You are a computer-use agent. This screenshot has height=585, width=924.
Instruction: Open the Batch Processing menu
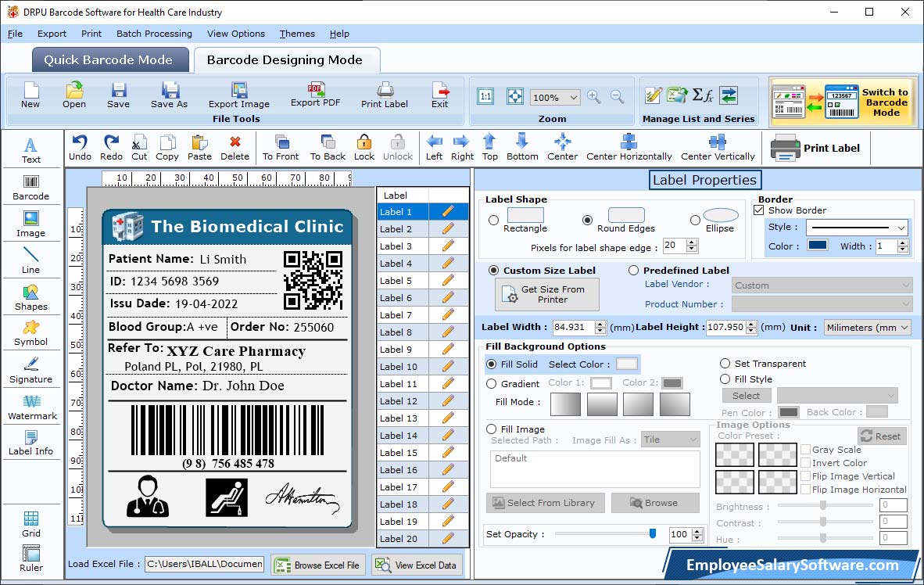pyautogui.click(x=155, y=34)
